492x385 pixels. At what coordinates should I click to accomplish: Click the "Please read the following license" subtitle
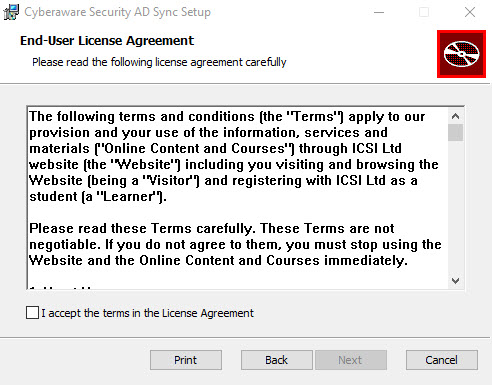(159, 62)
